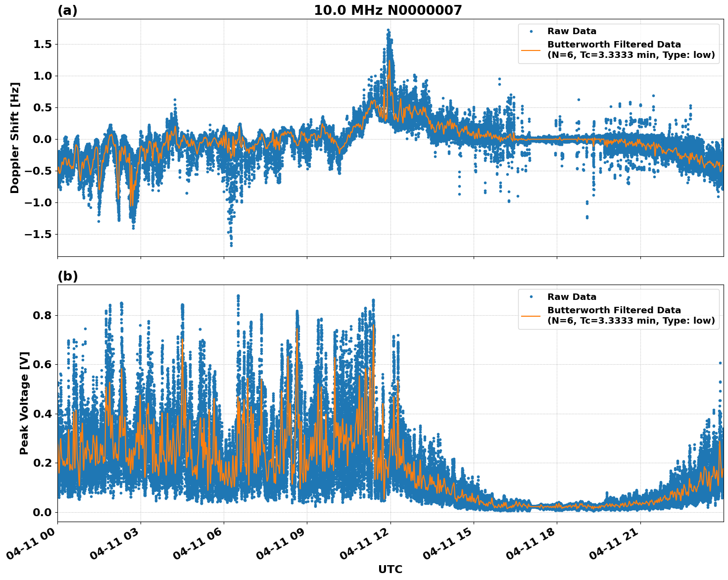Click the orange Butterworth line sample in top legend
The image size is (728, 580).
tap(532, 51)
